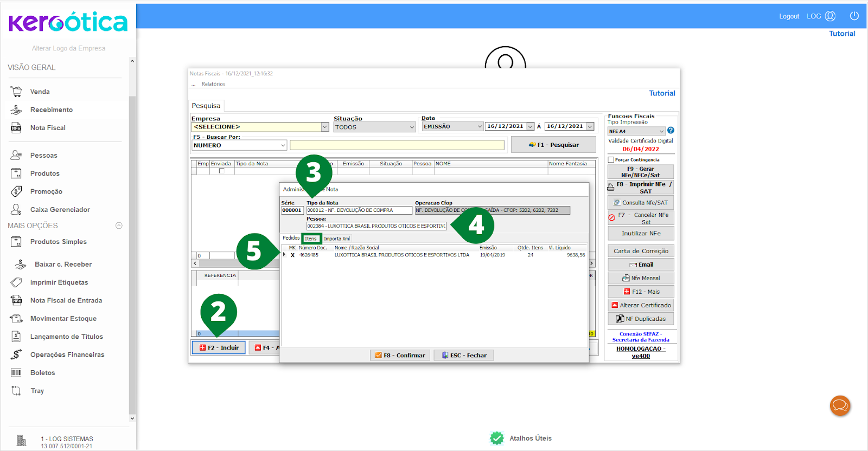Switch to the Itens tab
Screen dimensions: 868x451
pyautogui.click(x=311, y=239)
